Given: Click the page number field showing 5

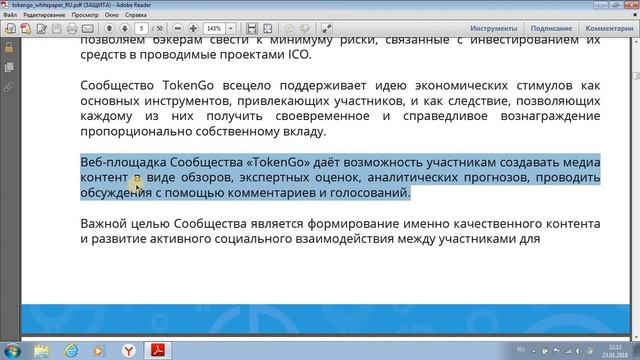Looking at the screenshot, I should coord(141,28).
